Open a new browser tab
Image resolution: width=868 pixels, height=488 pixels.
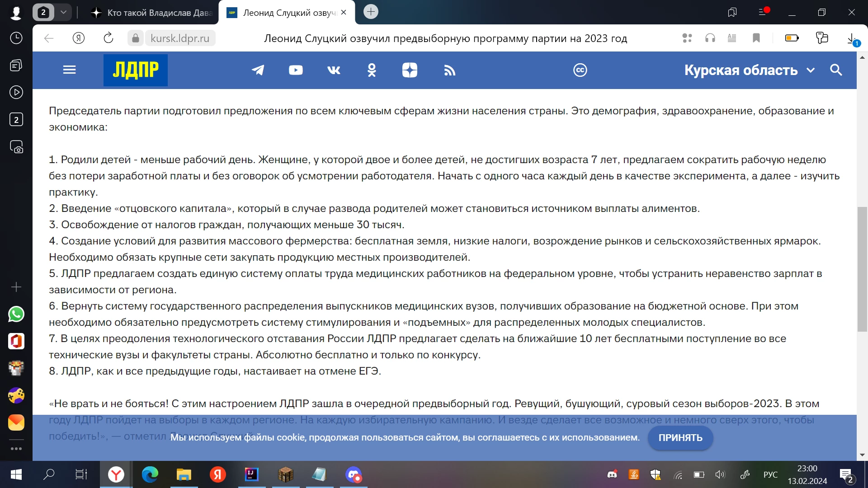click(371, 12)
